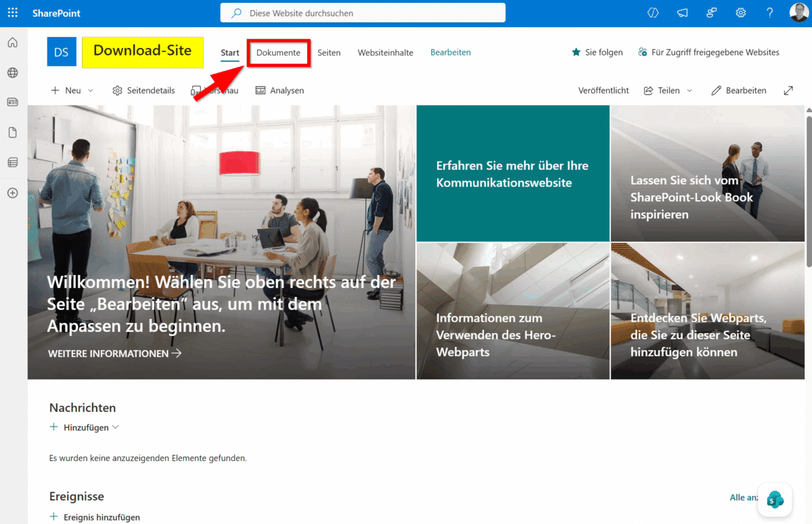
Task: Click the expand to full-screen arrow icon
Action: [x=788, y=91]
